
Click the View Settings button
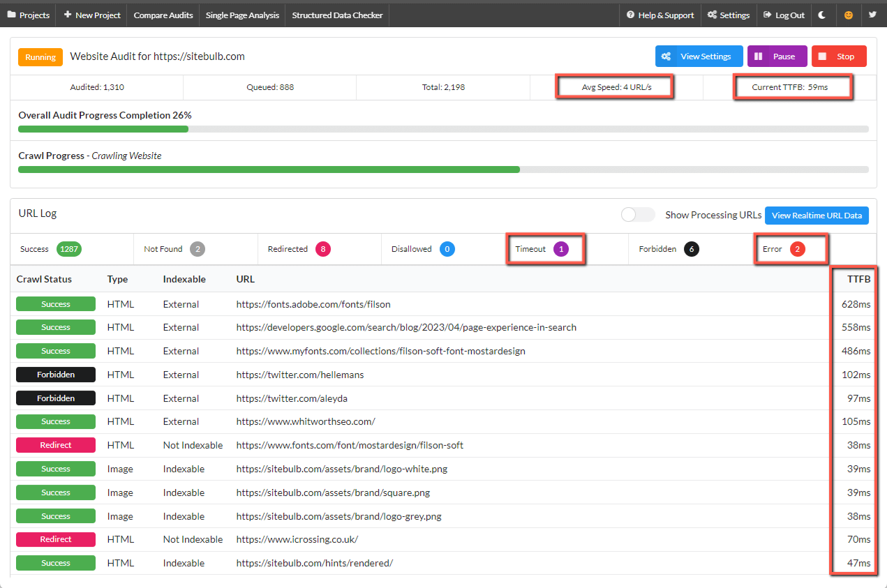699,56
